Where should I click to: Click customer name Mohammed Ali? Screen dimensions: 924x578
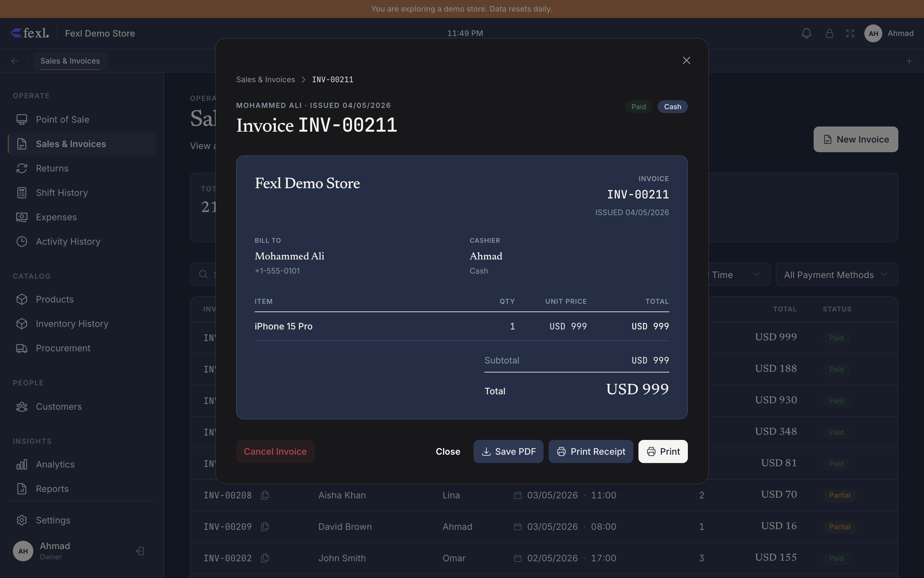click(x=289, y=256)
